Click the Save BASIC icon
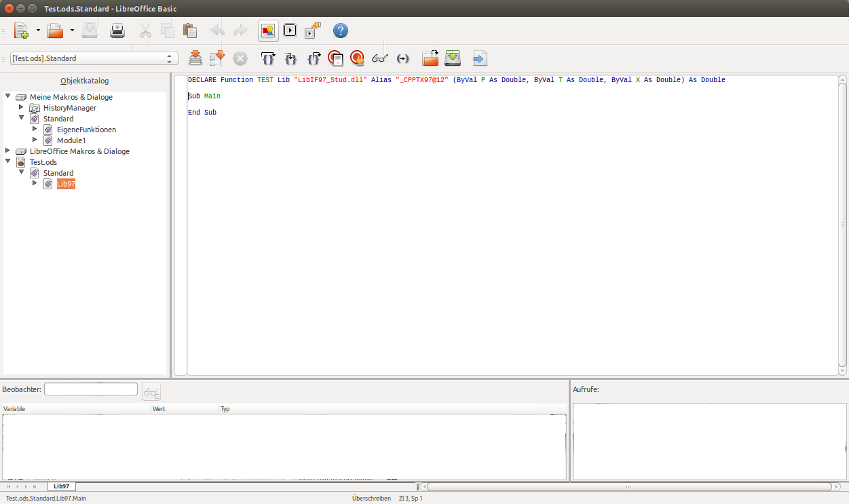The height and width of the screenshot is (504, 849). 453,58
